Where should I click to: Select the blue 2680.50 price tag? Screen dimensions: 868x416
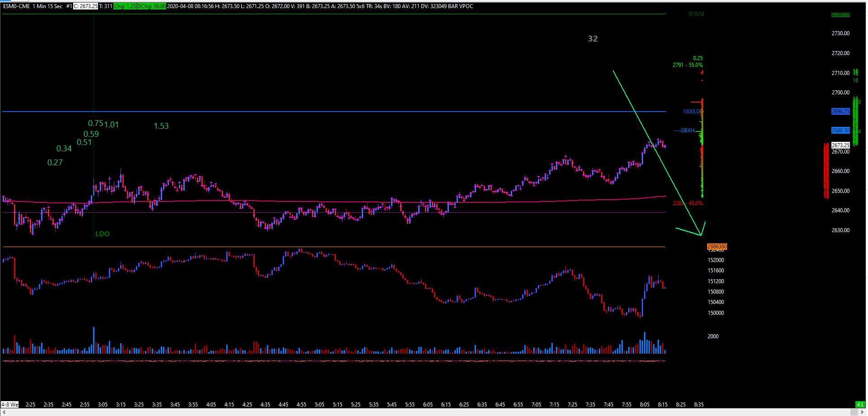pos(840,130)
